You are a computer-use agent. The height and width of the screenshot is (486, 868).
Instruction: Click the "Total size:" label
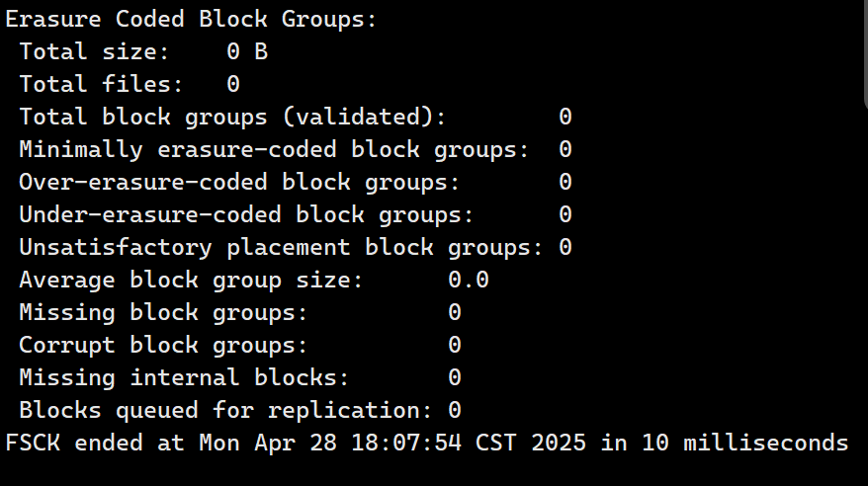[94, 51]
